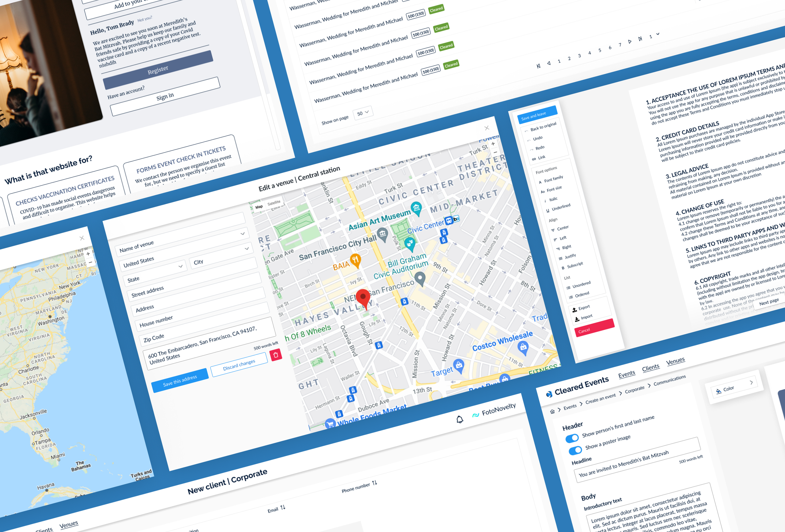Sort by the Phone number column arrows

(x=374, y=483)
